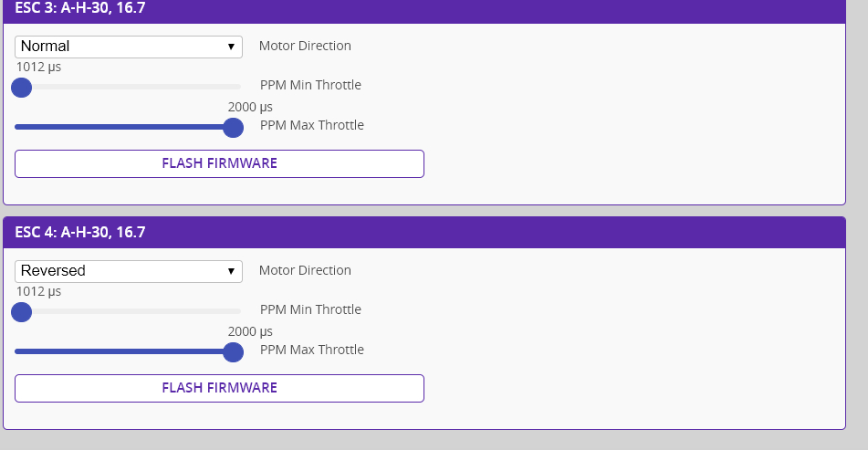
Task: Click the 2000 µs value under ESC 4
Action: tap(250, 331)
